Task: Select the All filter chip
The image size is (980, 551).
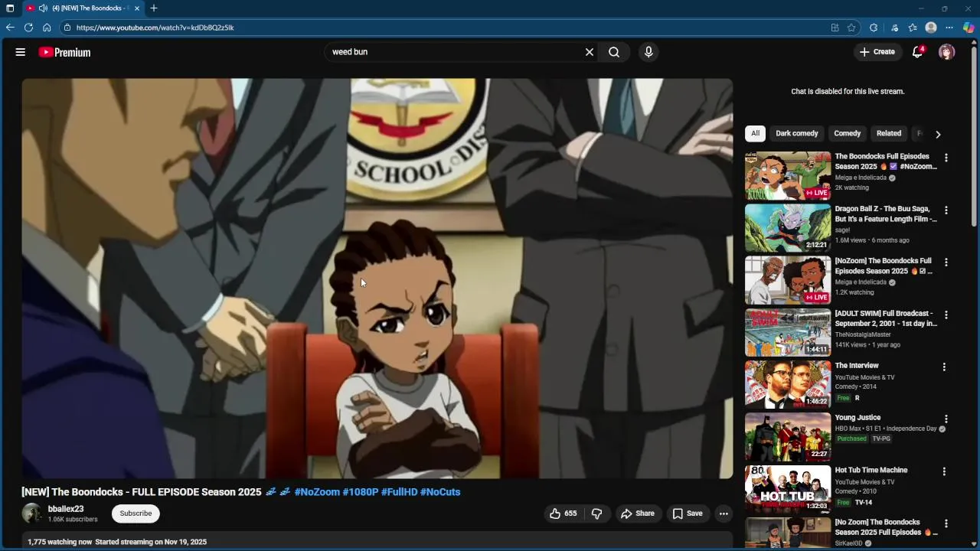Action: [x=755, y=133]
